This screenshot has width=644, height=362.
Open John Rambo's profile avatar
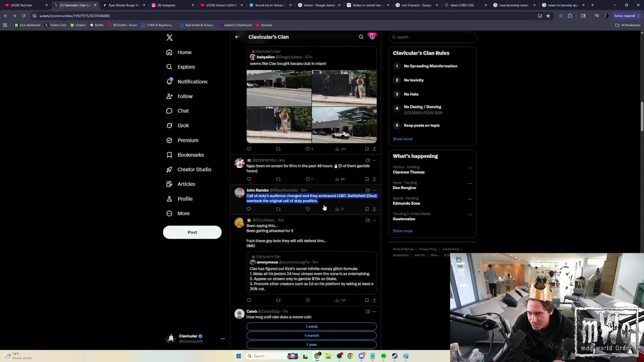[x=239, y=193]
